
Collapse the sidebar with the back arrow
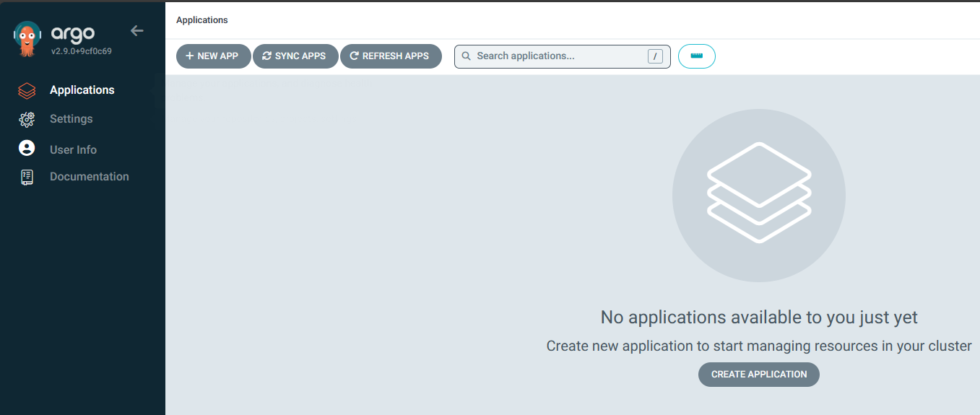136,30
